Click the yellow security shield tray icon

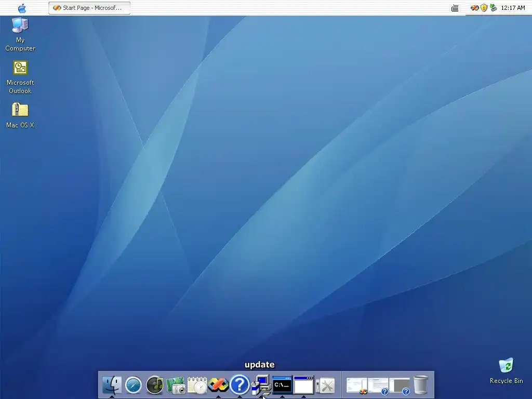[484, 8]
